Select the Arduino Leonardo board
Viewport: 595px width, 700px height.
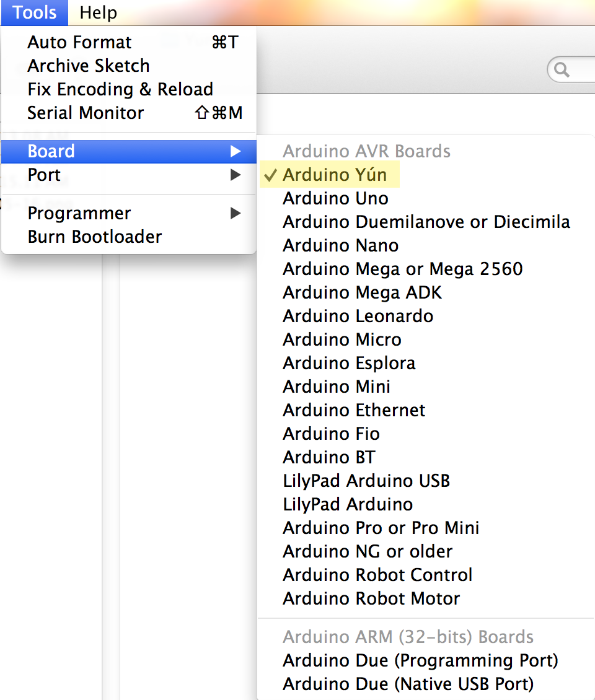[358, 315]
